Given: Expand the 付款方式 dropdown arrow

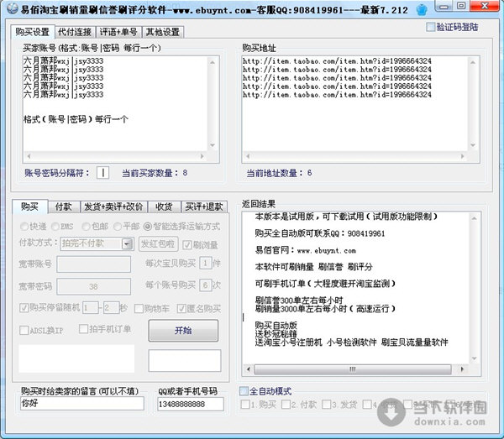Looking at the screenshot, I should tap(128, 244).
